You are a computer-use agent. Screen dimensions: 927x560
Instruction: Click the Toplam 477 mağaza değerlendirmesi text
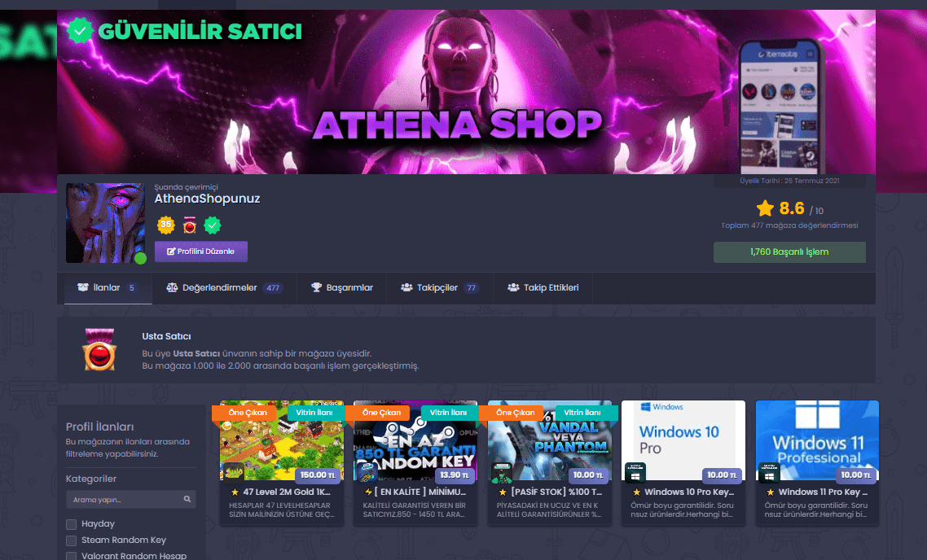[x=789, y=225]
